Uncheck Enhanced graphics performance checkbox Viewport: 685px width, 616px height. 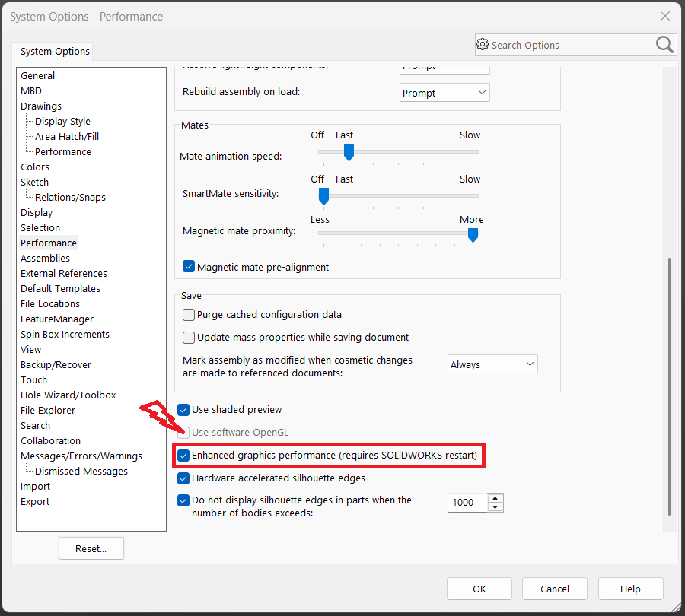coord(183,456)
